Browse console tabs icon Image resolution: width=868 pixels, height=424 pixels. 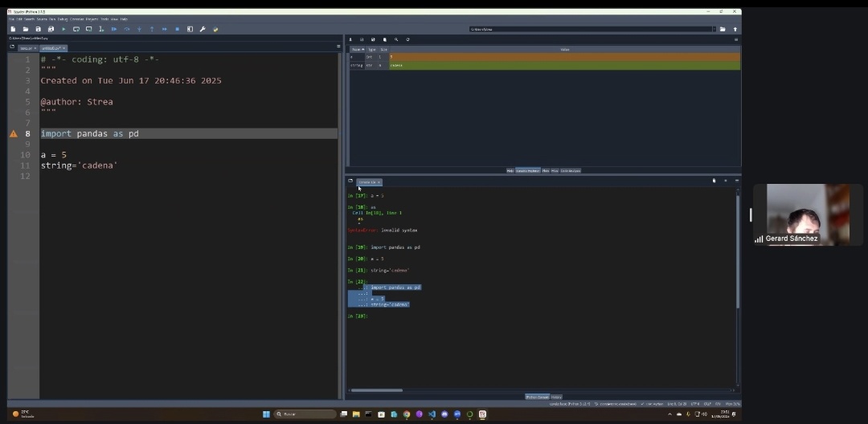[350, 181]
